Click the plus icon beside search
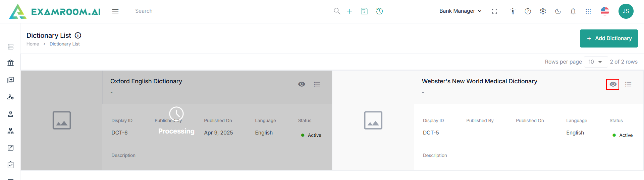The width and height of the screenshot is (644, 180). click(349, 11)
